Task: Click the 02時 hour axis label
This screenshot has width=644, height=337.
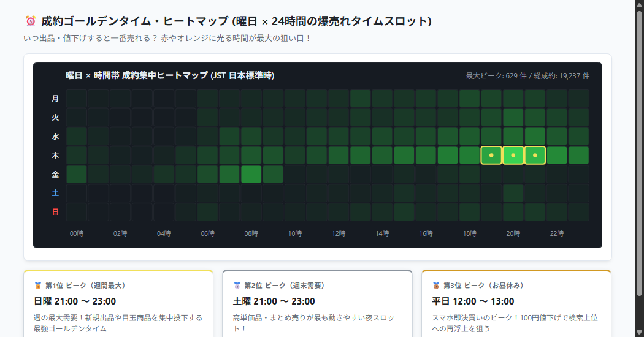Action: pyautogui.click(x=120, y=233)
